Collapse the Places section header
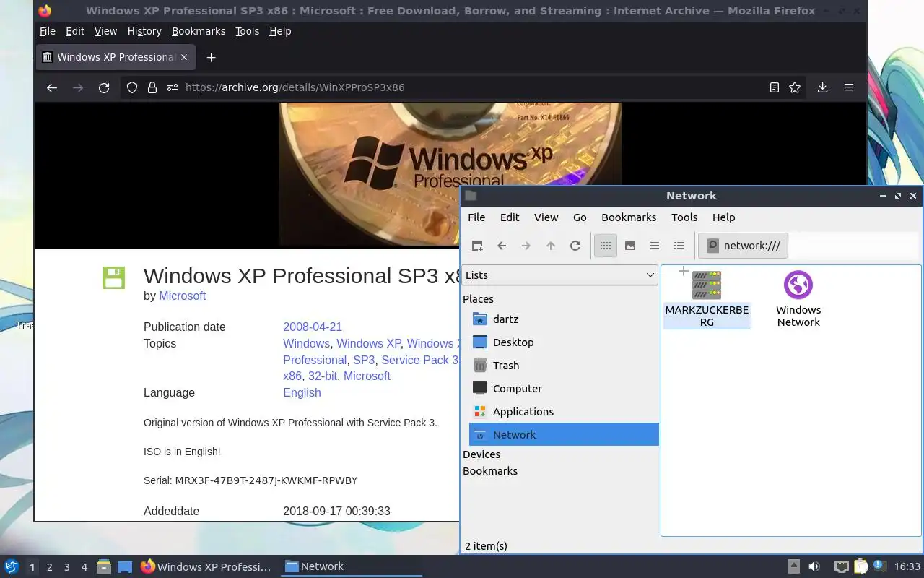Screen dimensions: 924x578 coord(478,299)
